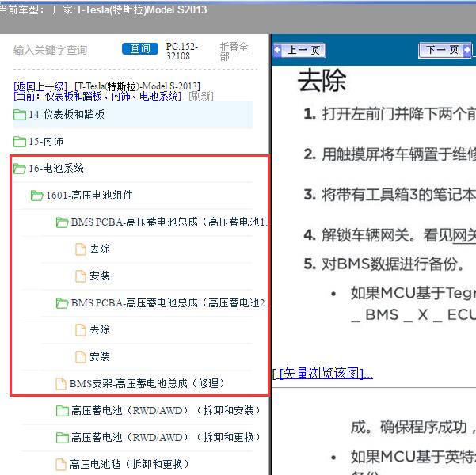Expand 高压蓄电池（RWD/AWD）（拆卸和安装） node
Screen dimensions: 476x475
tap(166, 410)
